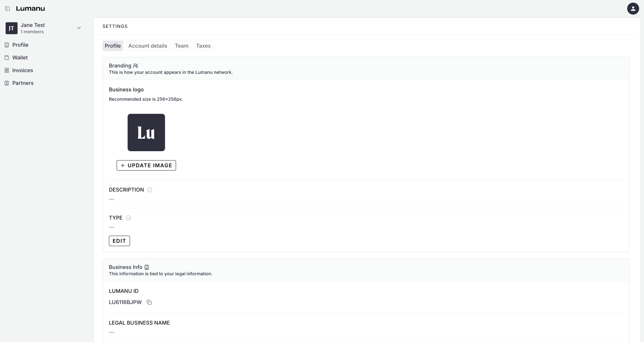Click the Business Info building icon
The height and width of the screenshot is (342, 644).
(x=147, y=267)
